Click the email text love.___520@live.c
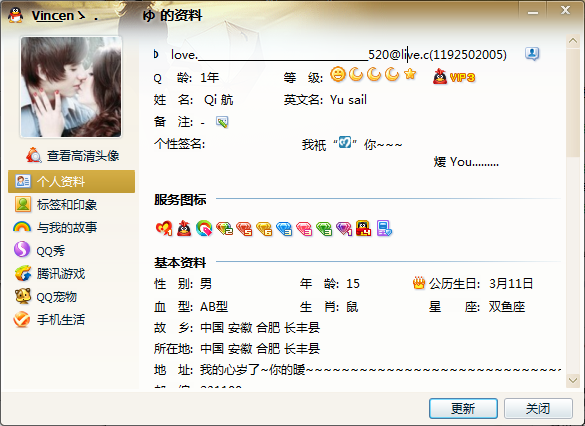Screen dimensions: 585x426 [300, 54]
